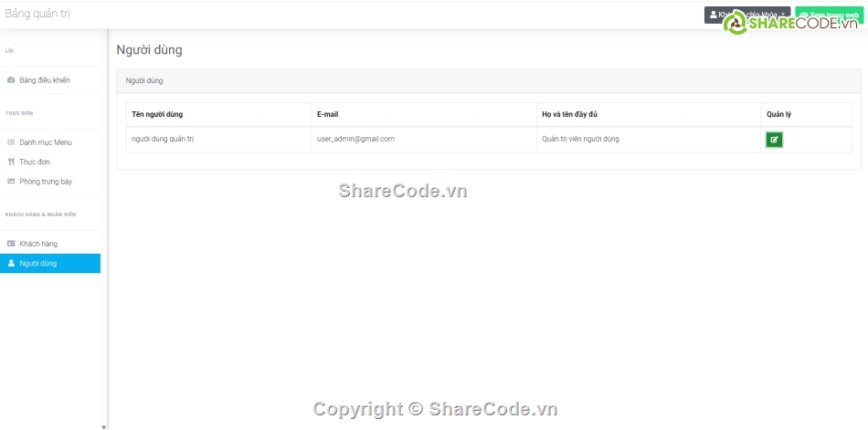Image resolution: width=868 pixels, height=430 pixels.
Task: Click the person icon beside Người dùng
Action: pos(11,263)
